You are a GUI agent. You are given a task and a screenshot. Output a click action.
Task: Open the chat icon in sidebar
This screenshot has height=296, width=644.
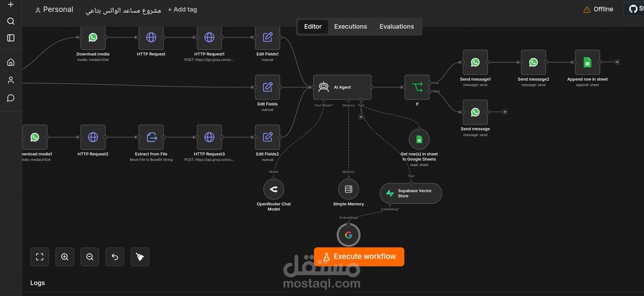tap(11, 98)
